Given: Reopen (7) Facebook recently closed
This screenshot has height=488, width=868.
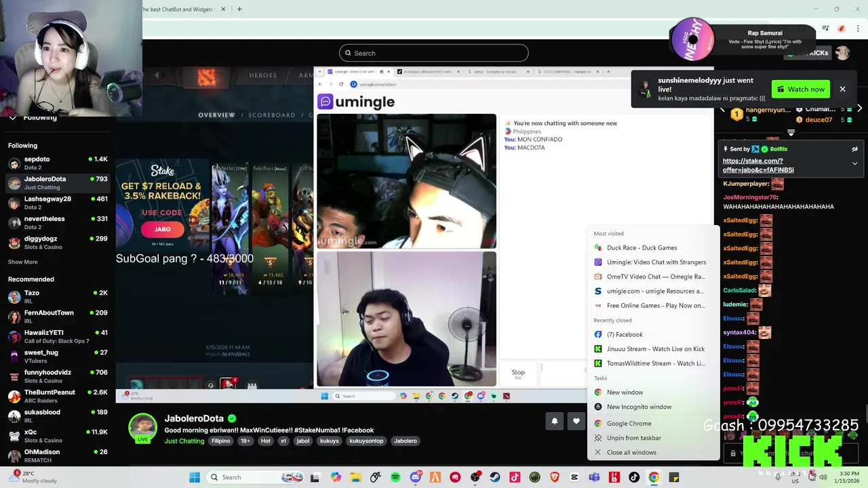Looking at the screenshot, I should (652, 334).
